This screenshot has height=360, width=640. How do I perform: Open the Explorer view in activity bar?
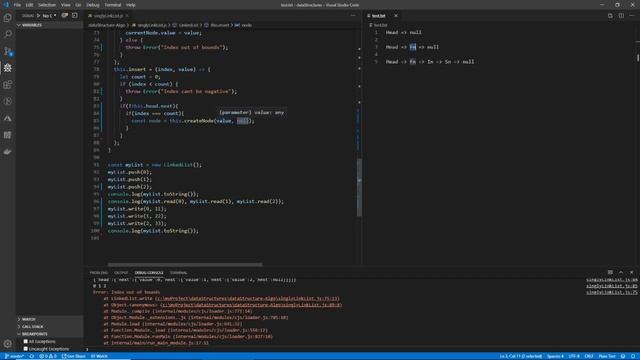coord(7,18)
